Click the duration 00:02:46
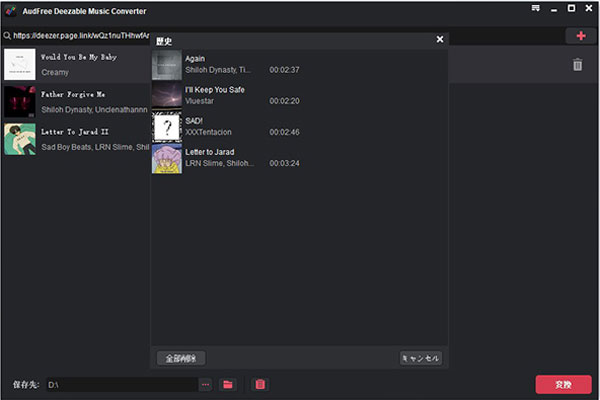Image resolution: width=600 pixels, height=400 pixels. [284, 132]
